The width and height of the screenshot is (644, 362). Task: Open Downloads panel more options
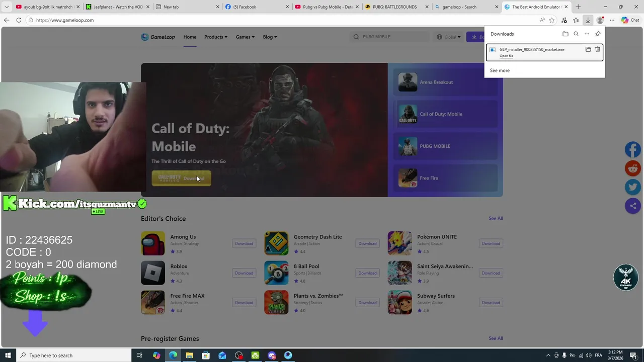click(x=587, y=34)
